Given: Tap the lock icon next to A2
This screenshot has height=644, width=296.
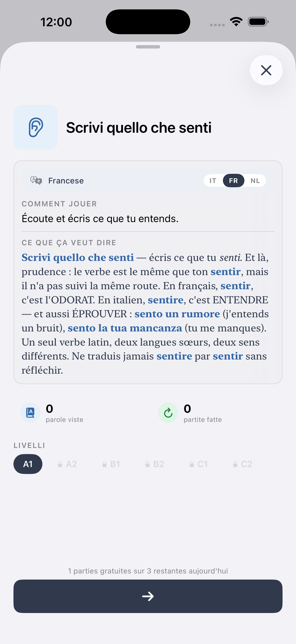Looking at the screenshot, I should [60, 464].
